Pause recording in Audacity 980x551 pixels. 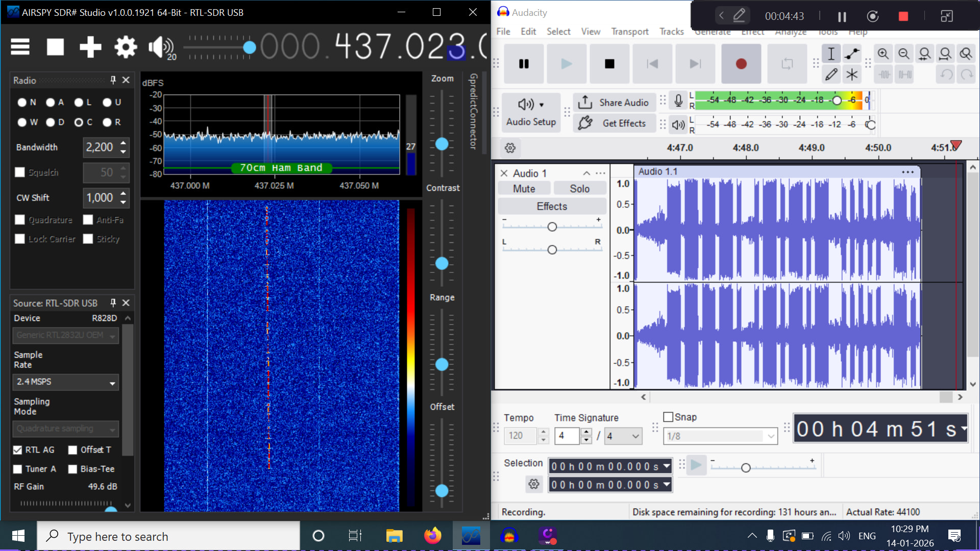tap(524, 64)
